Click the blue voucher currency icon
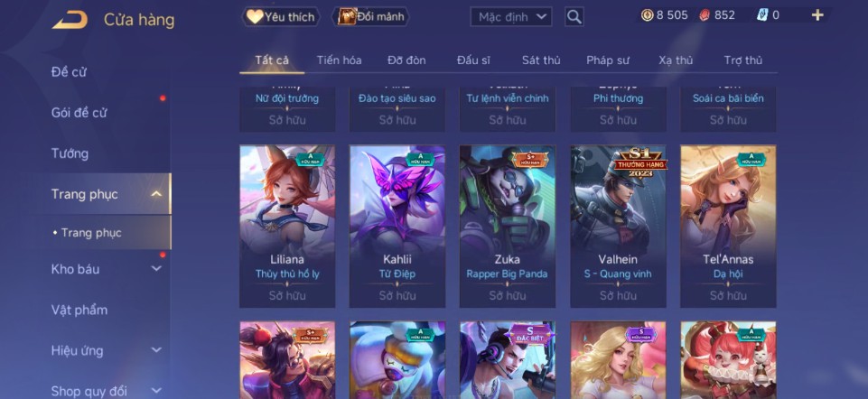 762,15
